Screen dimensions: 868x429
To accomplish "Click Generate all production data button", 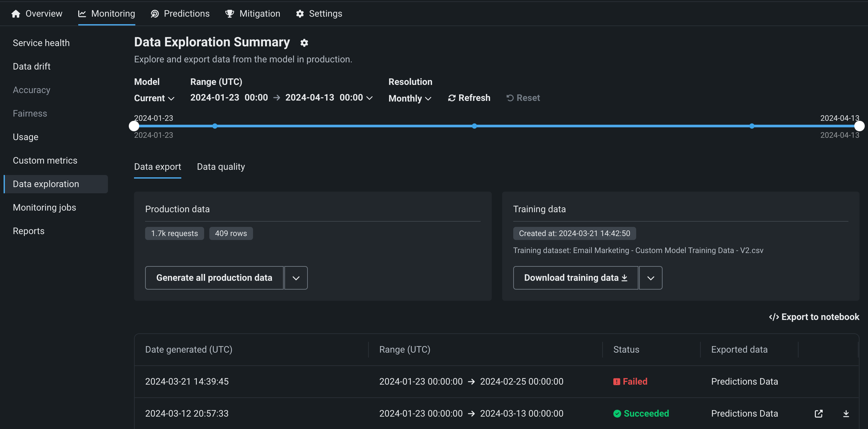I will (x=214, y=278).
